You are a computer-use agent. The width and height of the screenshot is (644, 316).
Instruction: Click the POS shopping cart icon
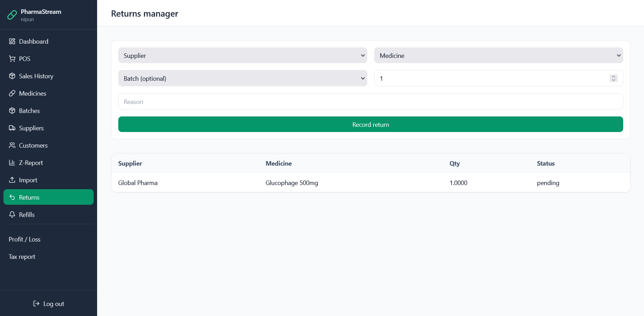12,59
